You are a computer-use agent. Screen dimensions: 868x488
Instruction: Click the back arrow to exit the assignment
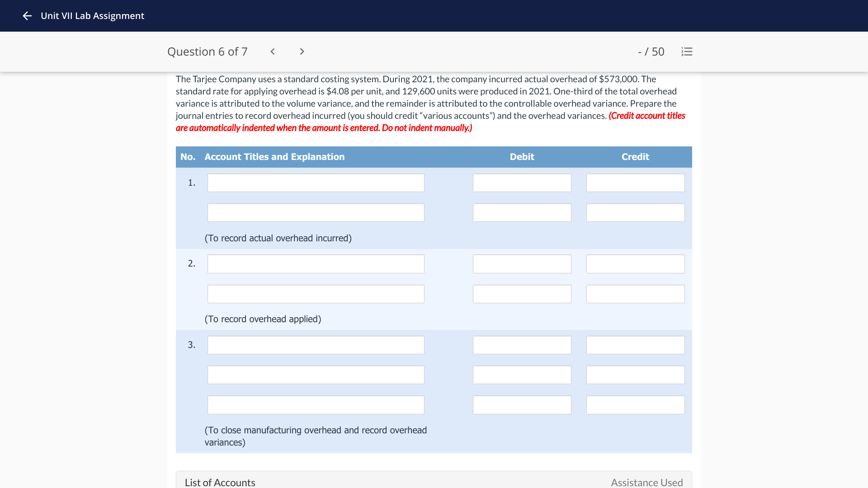(x=27, y=16)
